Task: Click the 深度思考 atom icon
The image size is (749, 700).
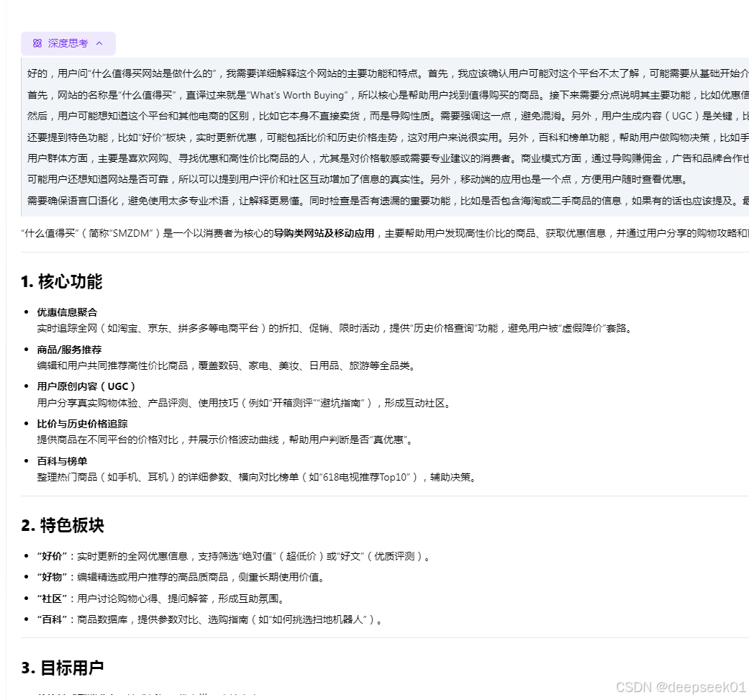Action: [37, 43]
